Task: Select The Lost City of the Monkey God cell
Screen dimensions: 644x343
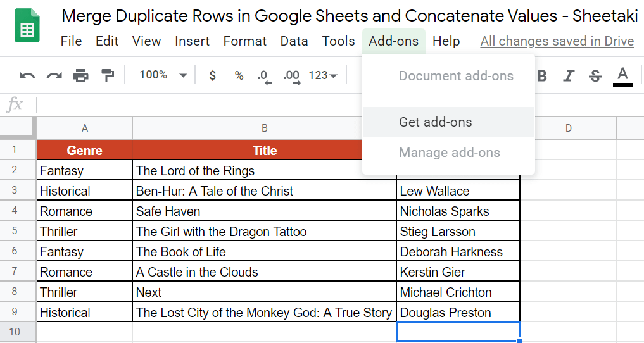Action: point(265,312)
